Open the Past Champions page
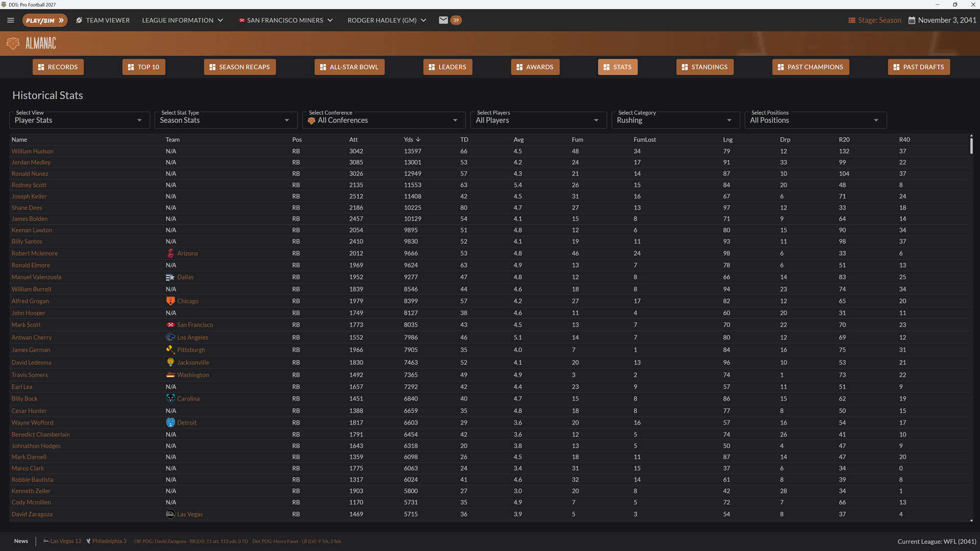 811,67
